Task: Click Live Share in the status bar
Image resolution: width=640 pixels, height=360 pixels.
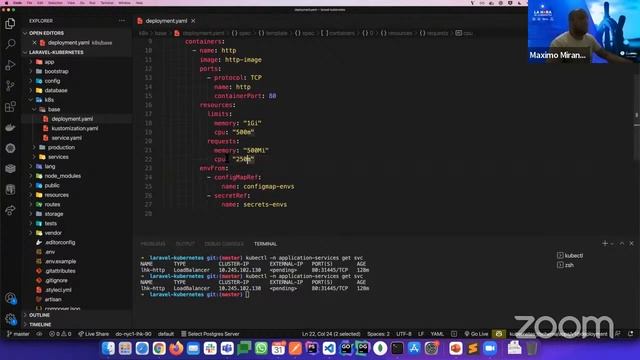Action: (x=93, y=334)
